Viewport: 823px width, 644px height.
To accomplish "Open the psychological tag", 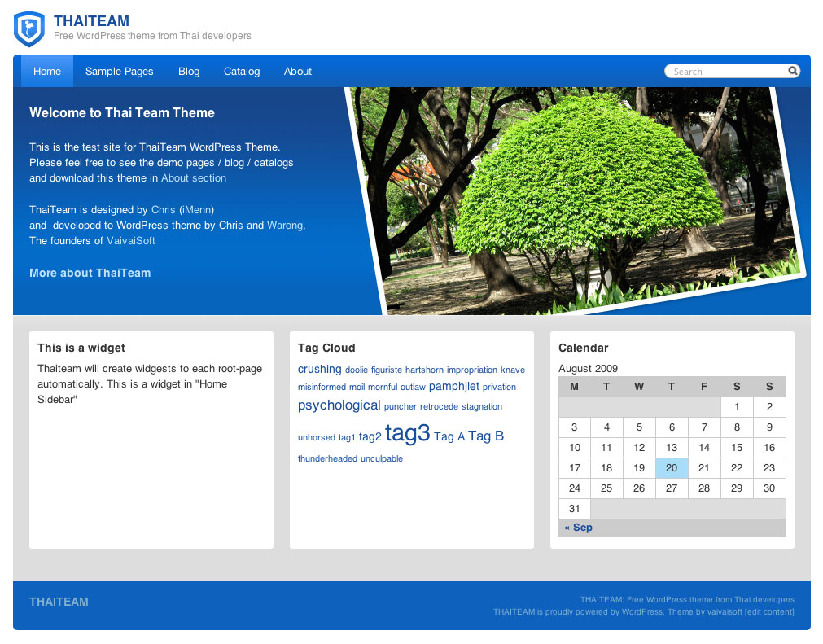I will coord(339,405).
